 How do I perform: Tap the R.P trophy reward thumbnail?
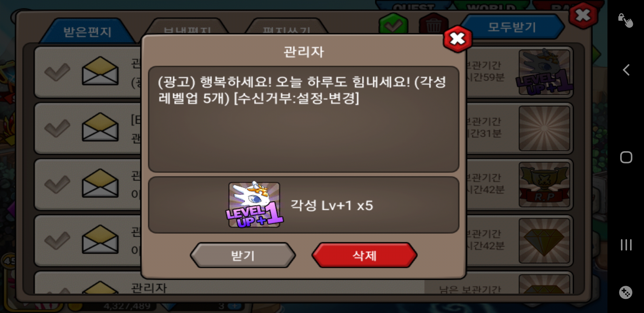(544, 185)
